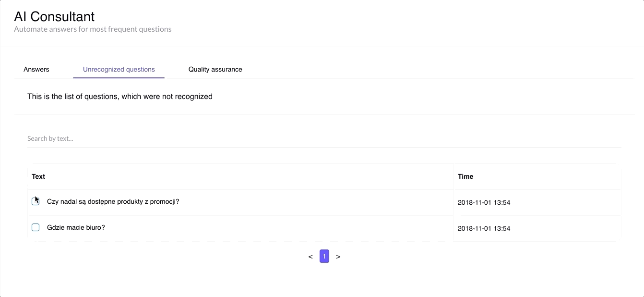
Task: Click timestamp of the promocji question row
Action: point(484,203)
